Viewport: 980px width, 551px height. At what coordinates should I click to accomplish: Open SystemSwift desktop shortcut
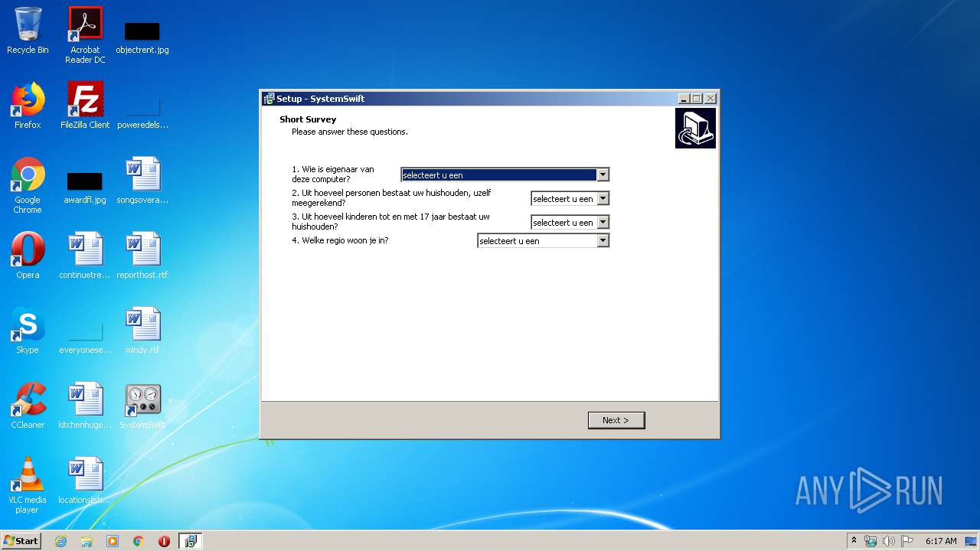[142, 406]
